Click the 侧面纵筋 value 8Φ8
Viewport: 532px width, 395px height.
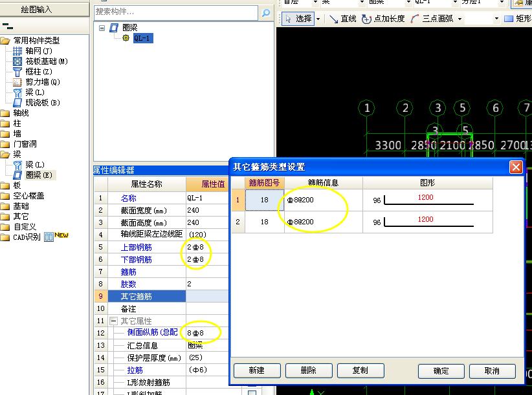point(207,333)
